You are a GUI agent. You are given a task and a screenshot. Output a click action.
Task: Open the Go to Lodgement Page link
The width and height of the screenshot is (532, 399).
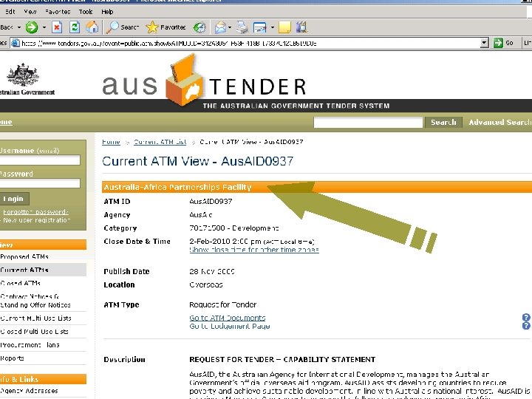(230, 326)
